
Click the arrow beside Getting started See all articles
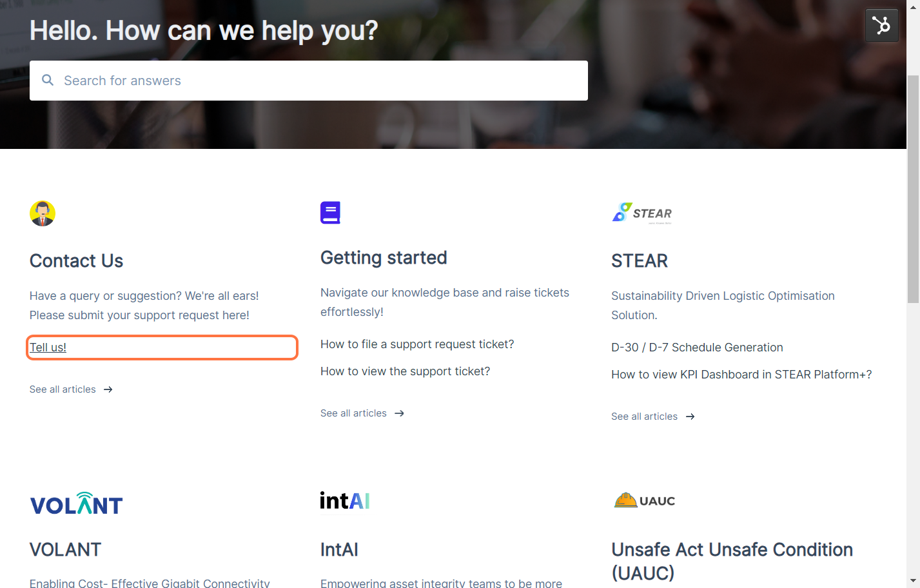point(400,413)
